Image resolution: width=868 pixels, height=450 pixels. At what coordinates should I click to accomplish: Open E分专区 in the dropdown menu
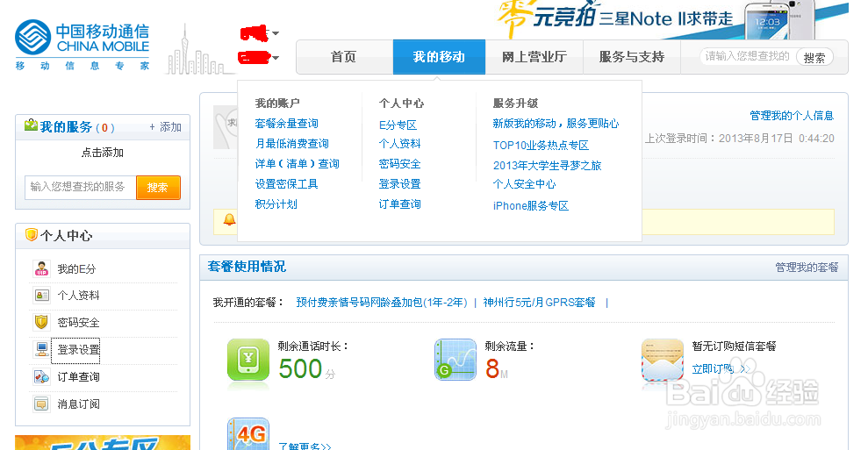(398, 125)
